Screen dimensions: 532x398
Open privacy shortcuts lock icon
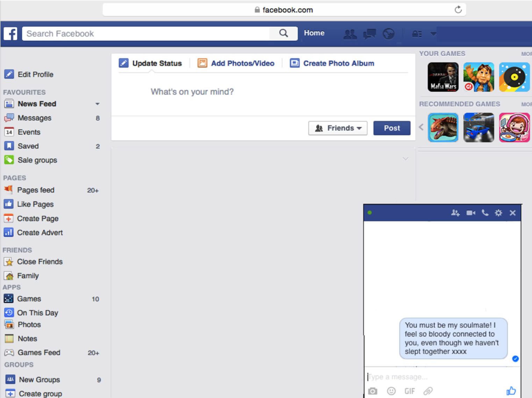point(417,34)
